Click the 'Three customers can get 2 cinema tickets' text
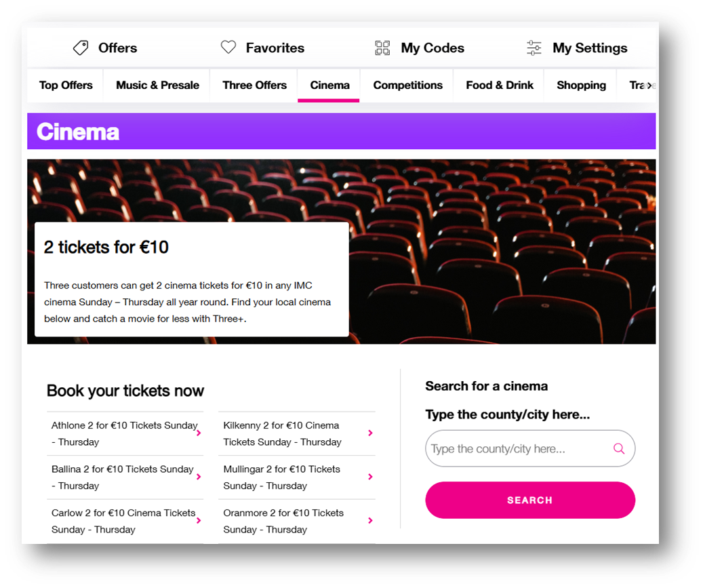 click(187, 302)
